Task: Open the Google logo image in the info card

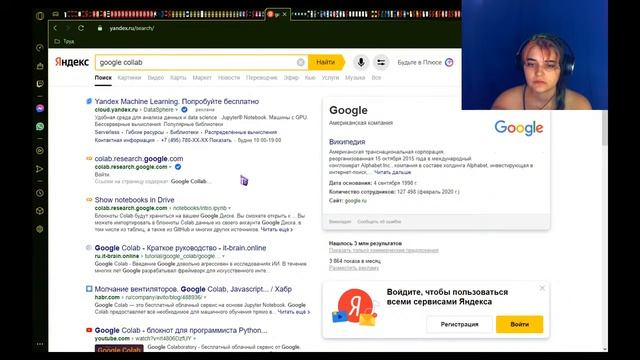Action: [x=519, y=128]
